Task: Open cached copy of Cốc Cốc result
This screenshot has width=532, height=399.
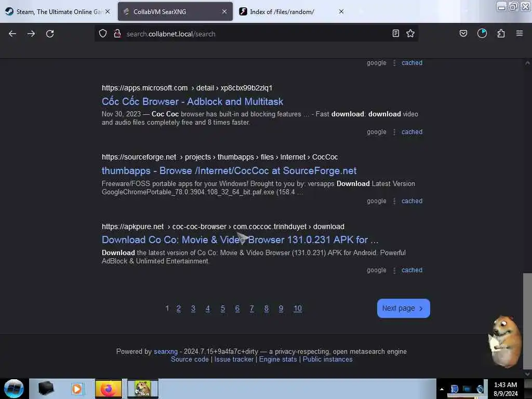Action: click(x=412, y=132)
